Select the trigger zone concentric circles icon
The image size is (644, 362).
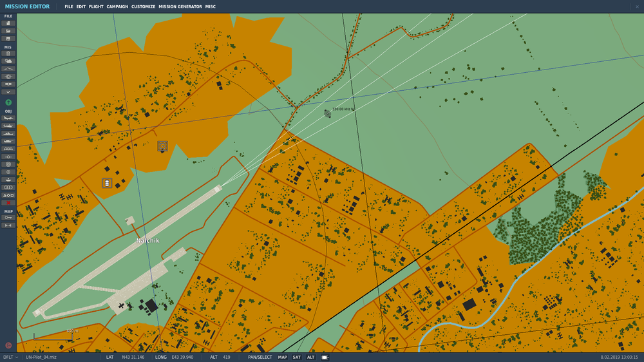(x=8, y=164)
